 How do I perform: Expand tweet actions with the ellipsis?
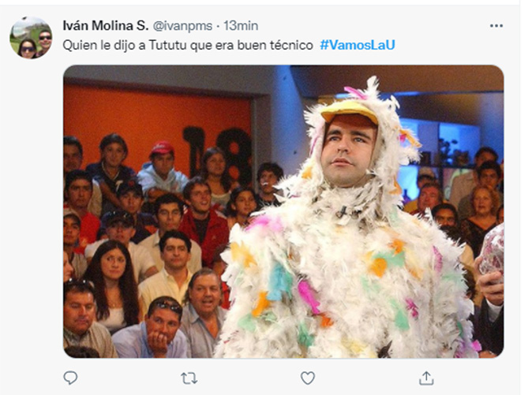tap(496, 26)
